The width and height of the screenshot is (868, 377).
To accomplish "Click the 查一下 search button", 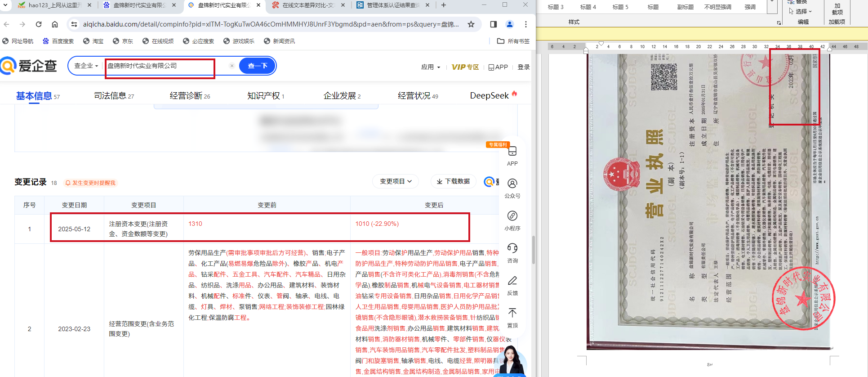I will click(x=258, y=66).
